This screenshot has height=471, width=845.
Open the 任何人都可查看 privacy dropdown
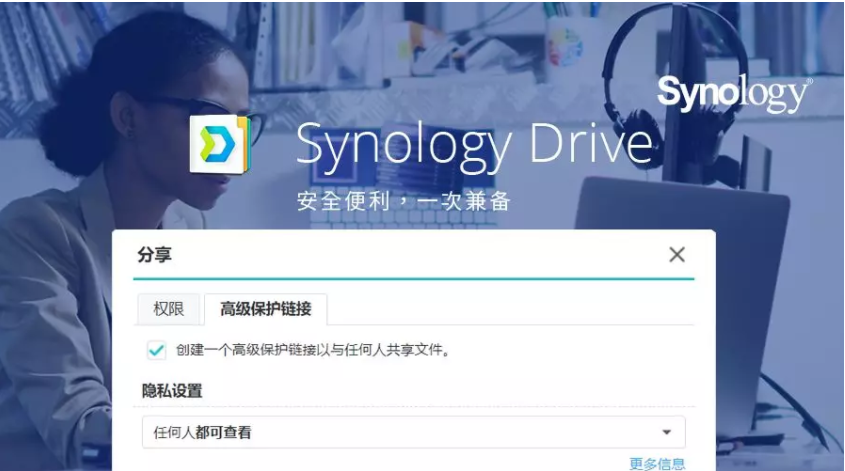(x=413, y=432)
